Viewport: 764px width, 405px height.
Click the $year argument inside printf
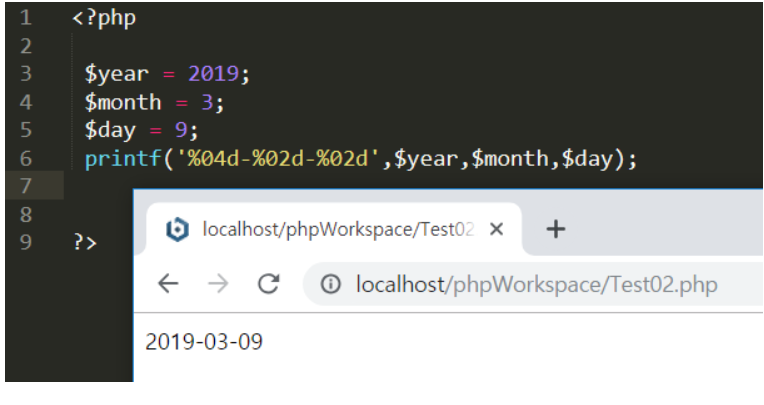[x=425, y=159]
